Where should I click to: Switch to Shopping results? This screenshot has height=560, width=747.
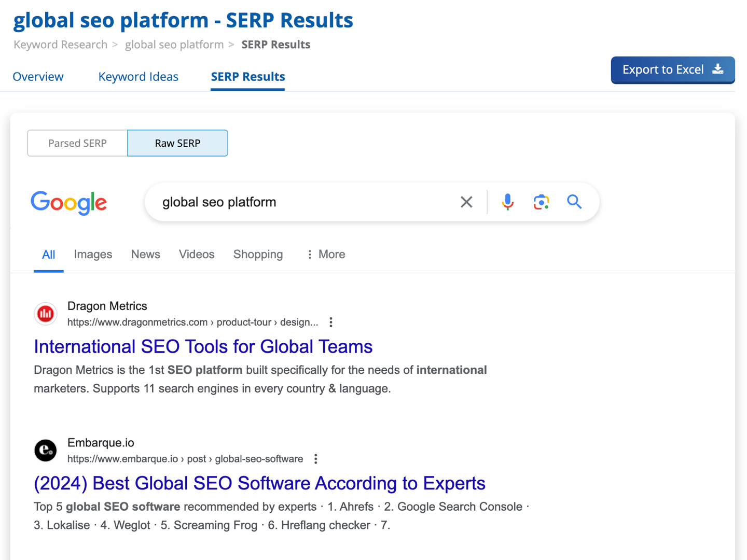pyautogui.click(x=258, y=255)
